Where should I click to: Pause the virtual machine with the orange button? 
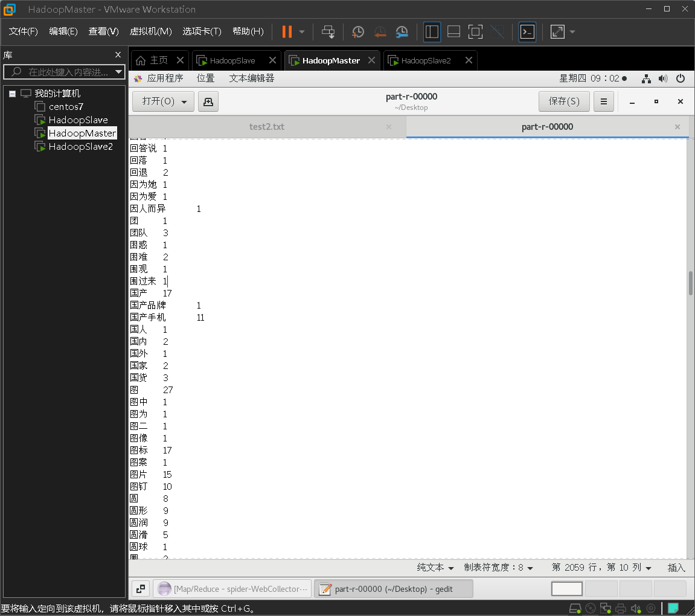point(287,31)
